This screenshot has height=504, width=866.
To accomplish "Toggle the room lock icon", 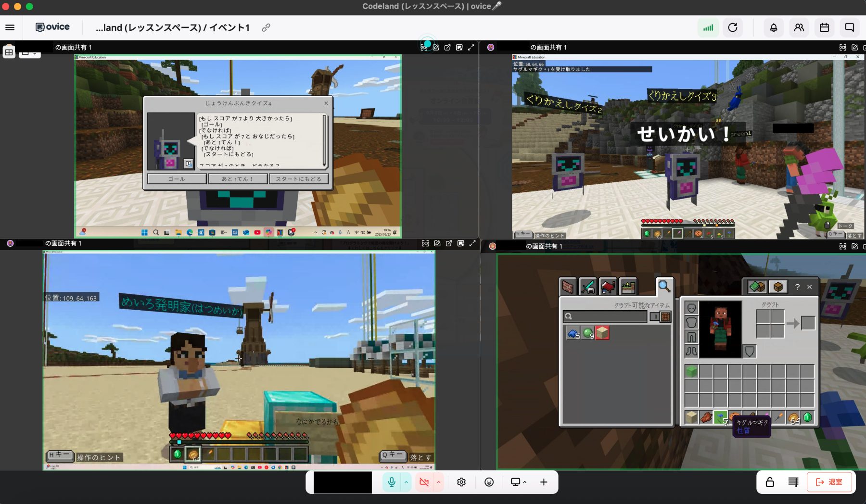I will (x=770, y=482).
